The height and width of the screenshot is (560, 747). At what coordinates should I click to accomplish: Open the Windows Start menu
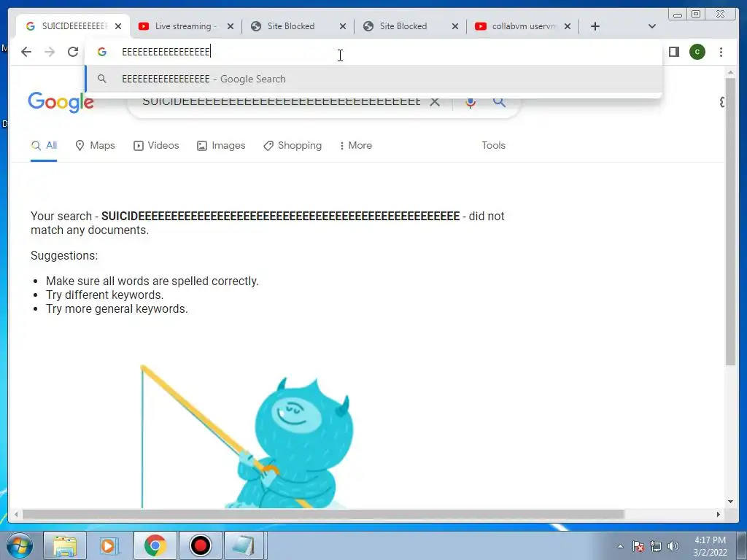(19, 545)
